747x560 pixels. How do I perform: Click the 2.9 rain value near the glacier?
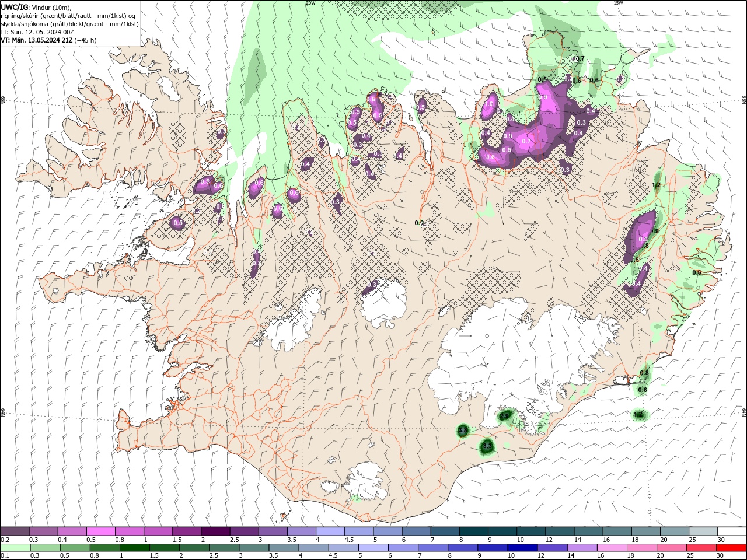[x=505, y=415]
